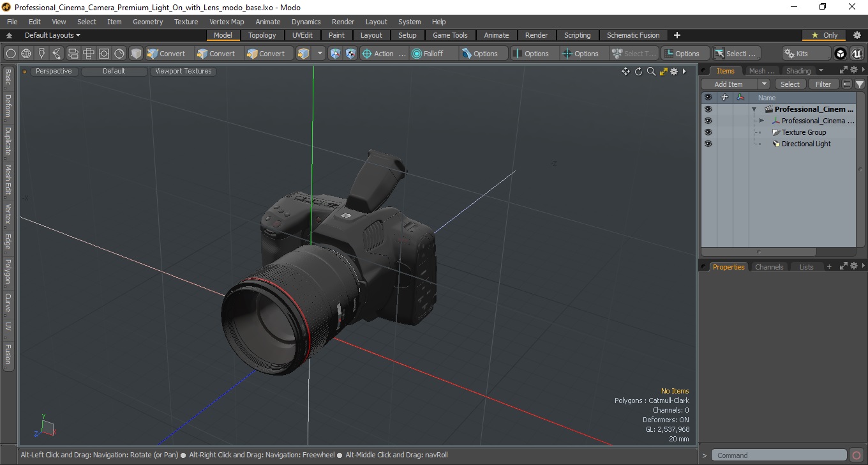Open the Add Item dropdown arrow
Screen dimensions: 868x465
(764, 84)
